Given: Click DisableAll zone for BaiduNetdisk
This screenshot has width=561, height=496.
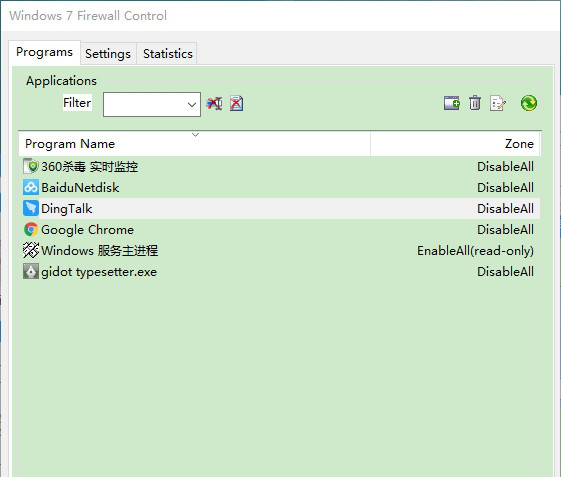Looking at the screenshot, I should 505,188.
